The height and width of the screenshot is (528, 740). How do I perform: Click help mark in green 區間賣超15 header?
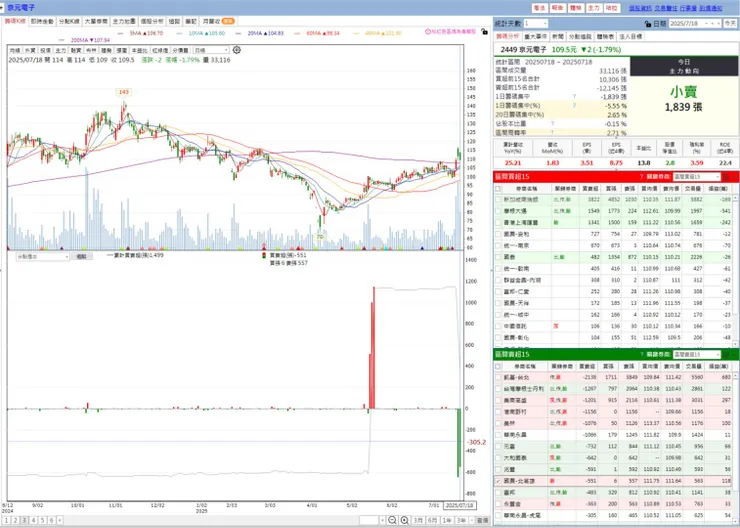coord(641,354)
